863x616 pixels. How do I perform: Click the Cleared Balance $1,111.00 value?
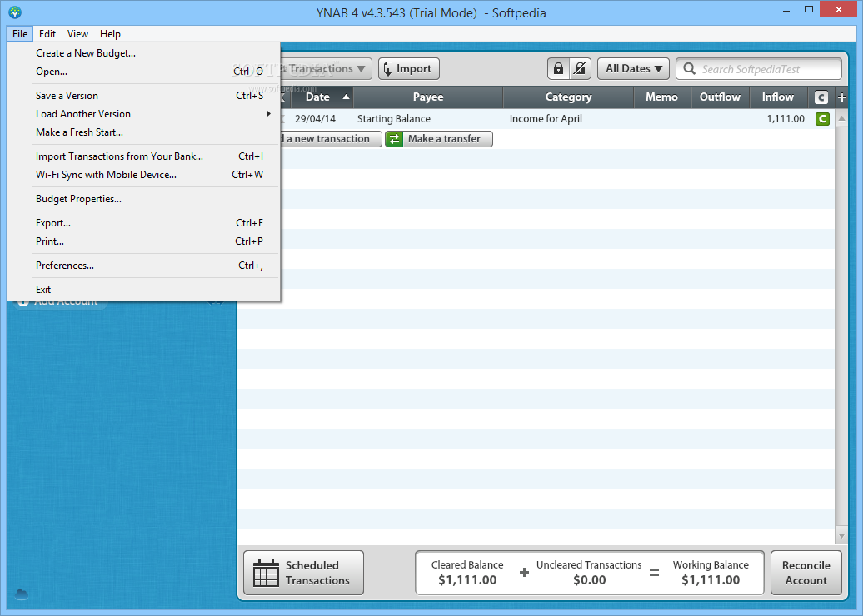467,580
